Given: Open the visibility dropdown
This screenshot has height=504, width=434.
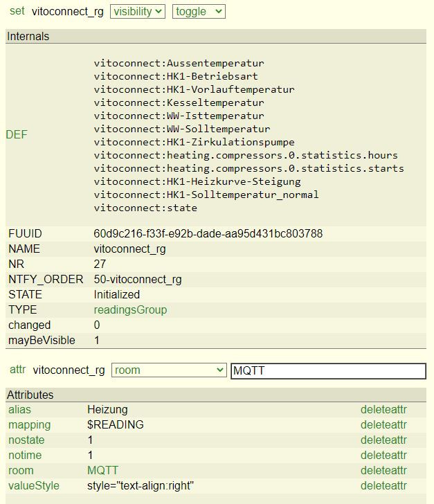Looking at the screenshot, I should (138, 12).
